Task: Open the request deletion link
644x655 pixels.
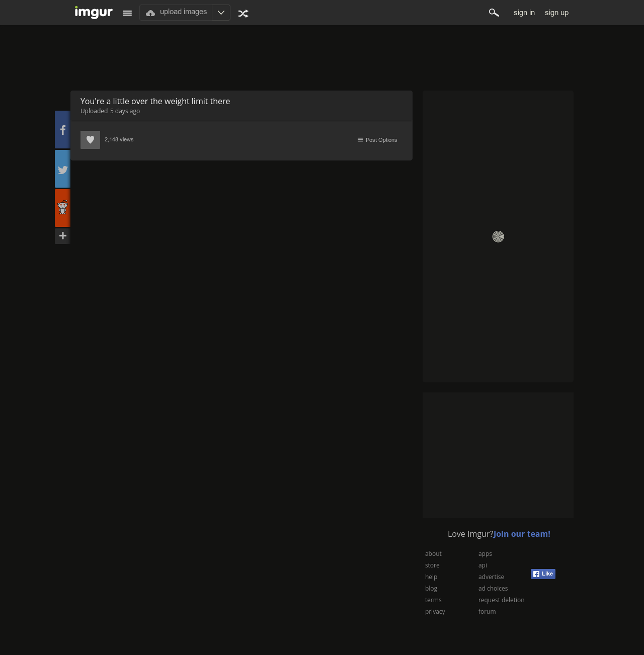Action: point(501,600)
